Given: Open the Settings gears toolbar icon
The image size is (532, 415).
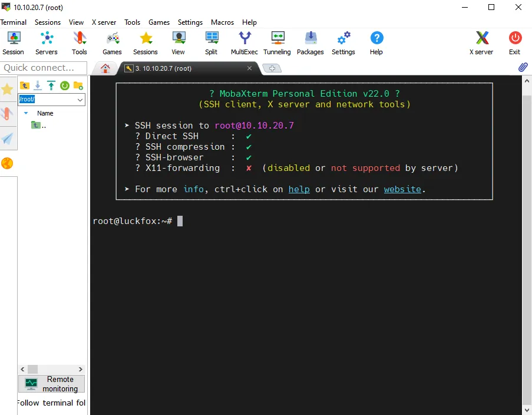Looking at the screenshot, I should click(343, 43).
